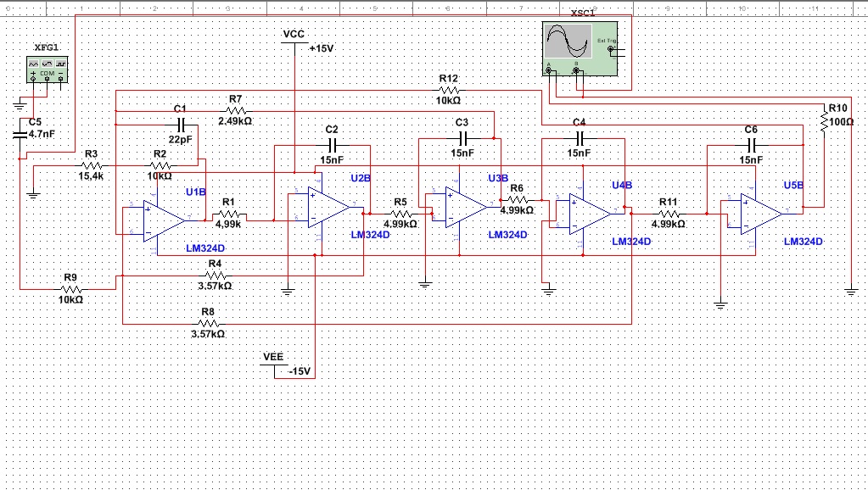This screenshot has height=490, width=868.
Task: Click the 22pF capacitor C1 symbol
Action: point(179,125)
